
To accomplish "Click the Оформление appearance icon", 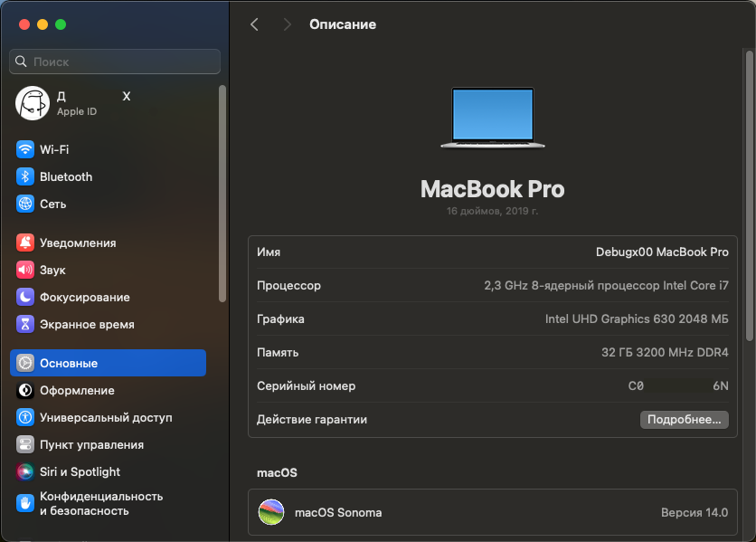I will tap(25, 391).
